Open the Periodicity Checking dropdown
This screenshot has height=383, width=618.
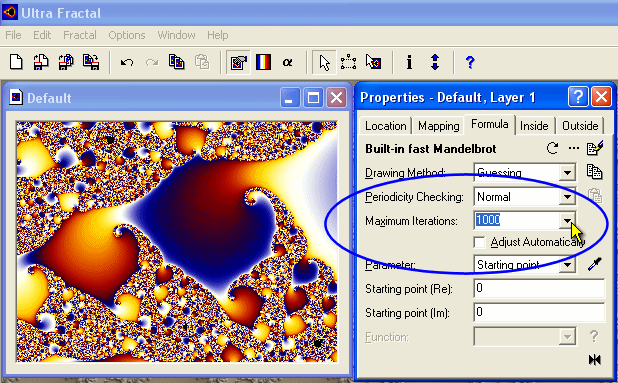pyautogui.click(x=567, y=197)
